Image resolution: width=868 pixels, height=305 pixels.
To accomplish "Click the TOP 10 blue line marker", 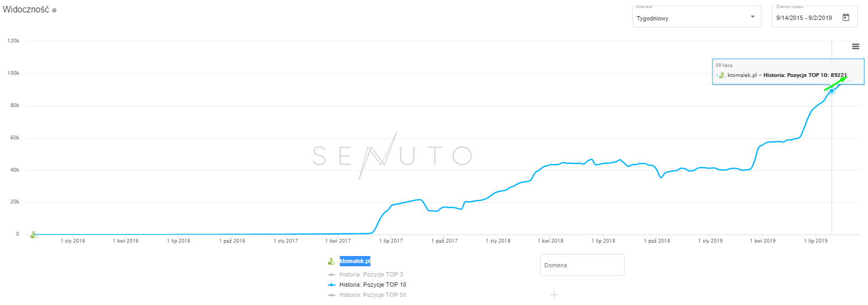I will click(x=332, y=285).
